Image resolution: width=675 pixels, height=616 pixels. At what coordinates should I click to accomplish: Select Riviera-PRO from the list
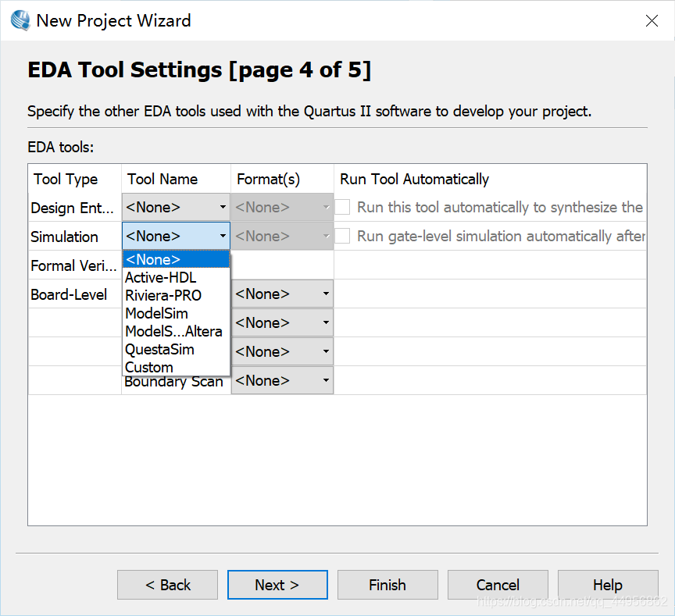pyautogui.click(x=176, y=296)
